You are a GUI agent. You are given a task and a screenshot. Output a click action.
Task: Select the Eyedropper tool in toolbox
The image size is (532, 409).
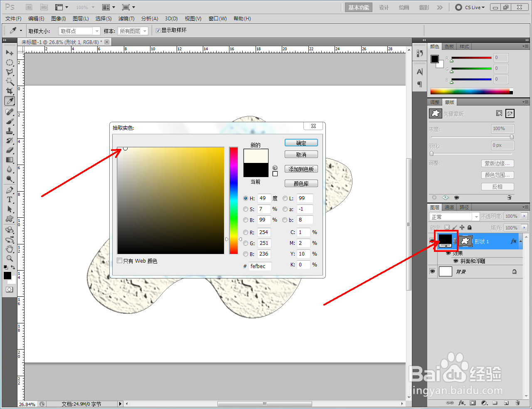(10, 101)
